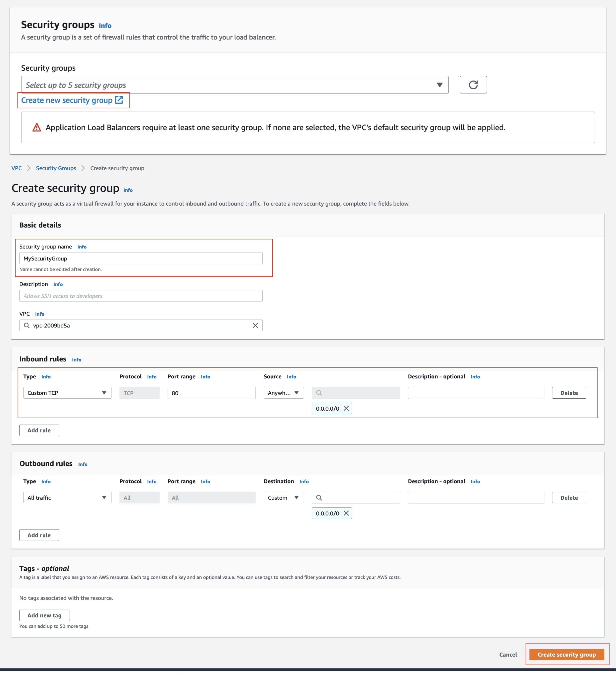This screenshot has height=689, width=616.
Task: Go to Security Groups breadcrumb link
Action: (56, 168)
